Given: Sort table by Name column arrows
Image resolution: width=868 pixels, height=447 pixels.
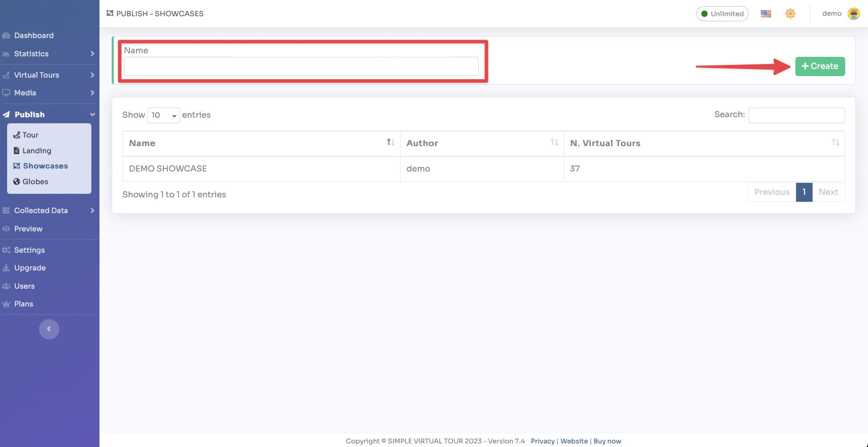Looking at the screenshot, I should (390, 143).
